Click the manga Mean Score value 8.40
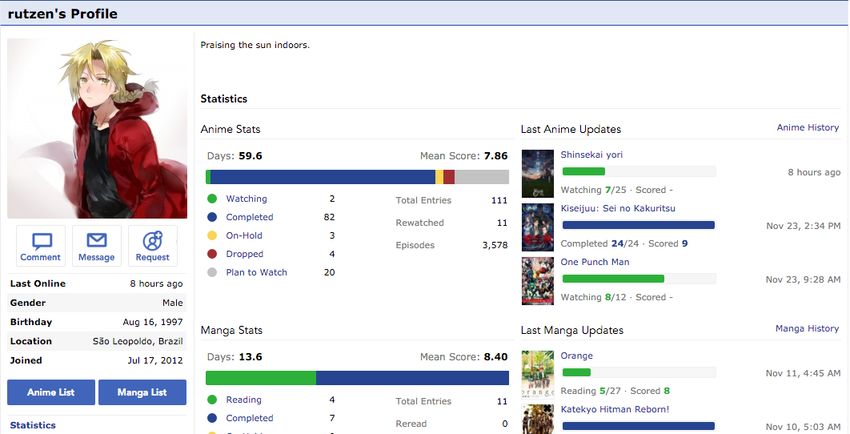Image resolution: width=850 pixels, height=434 pixels. [495, 357]
